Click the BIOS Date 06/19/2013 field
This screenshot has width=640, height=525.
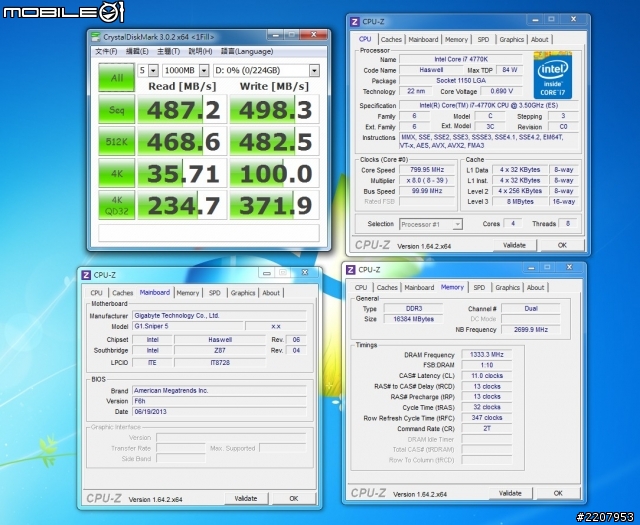tap(219, 412)
